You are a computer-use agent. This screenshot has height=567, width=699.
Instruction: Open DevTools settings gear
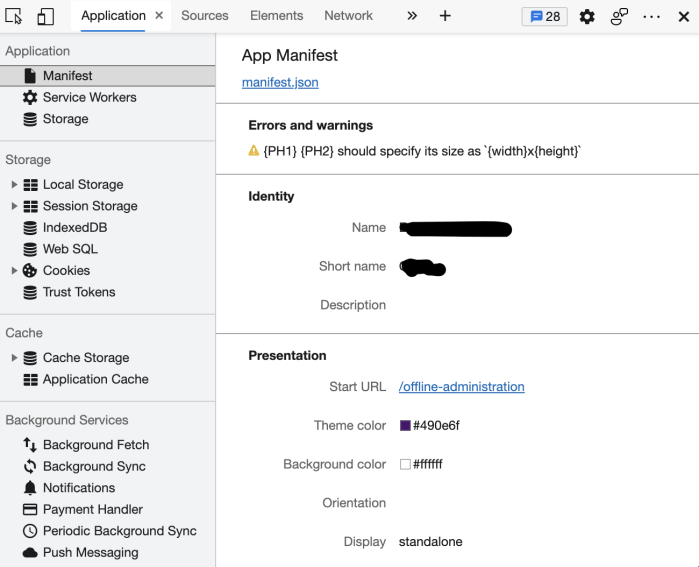pos(587,16)
